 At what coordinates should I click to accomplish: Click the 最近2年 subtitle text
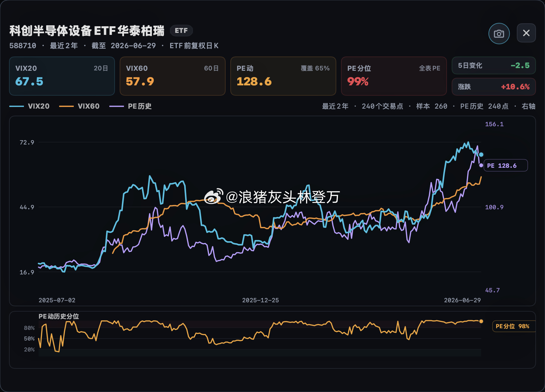[x=64, y=46]
